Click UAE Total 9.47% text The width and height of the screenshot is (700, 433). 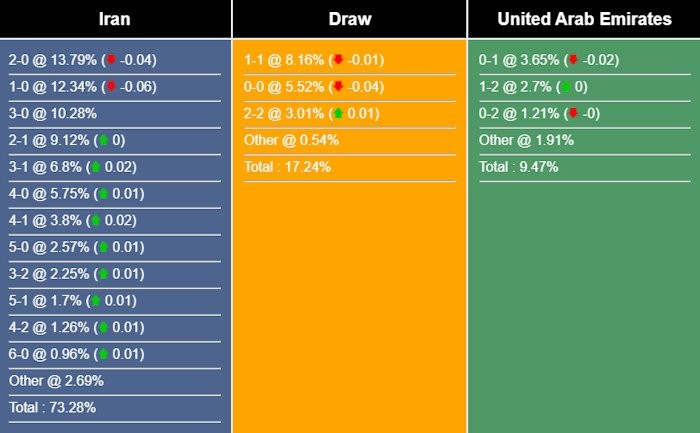pos(518,167)
